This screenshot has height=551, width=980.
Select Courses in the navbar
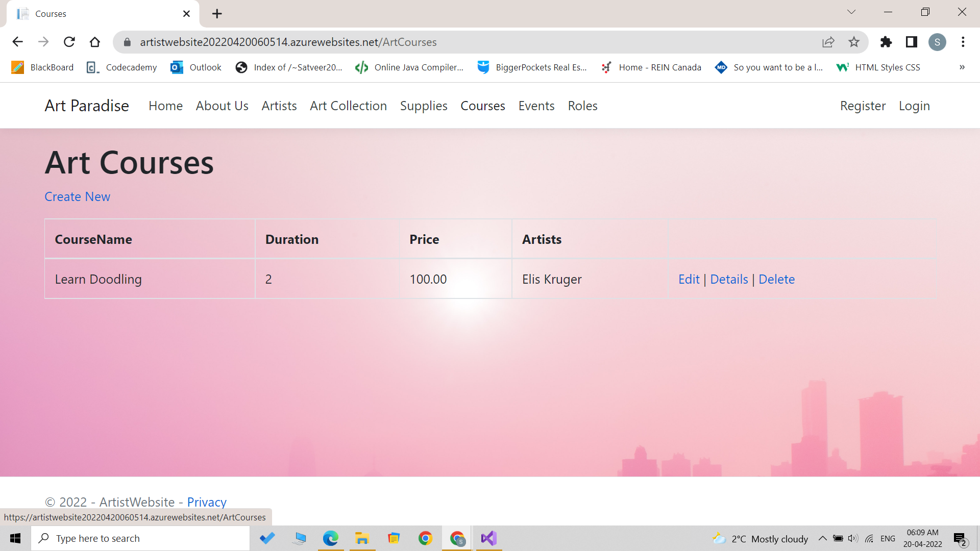pyautogui.click(x=483, y=106)
